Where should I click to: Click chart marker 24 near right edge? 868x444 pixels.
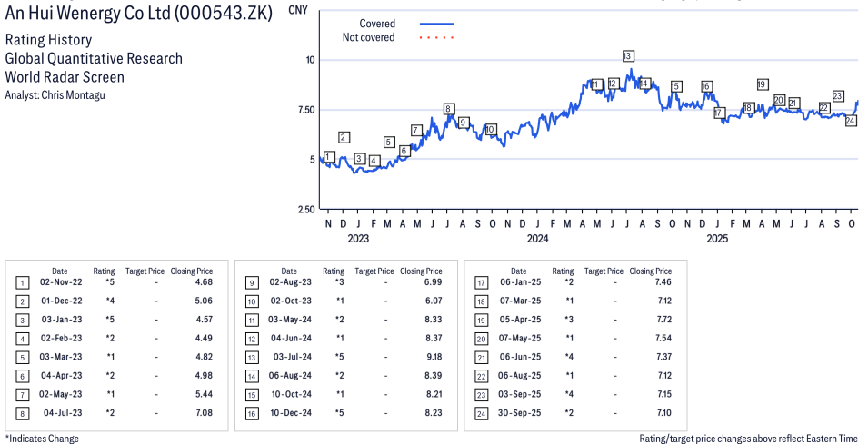pos(851,121)
